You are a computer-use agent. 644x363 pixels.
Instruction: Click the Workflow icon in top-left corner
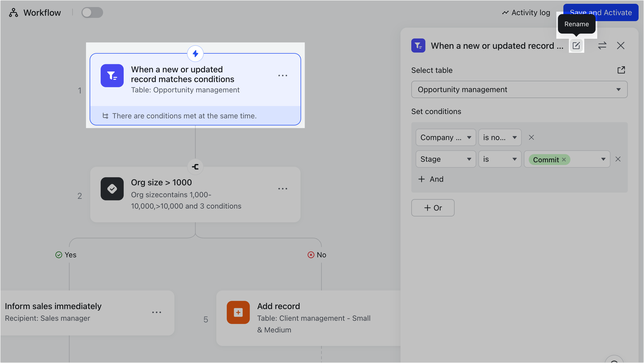tap(13, 12)
